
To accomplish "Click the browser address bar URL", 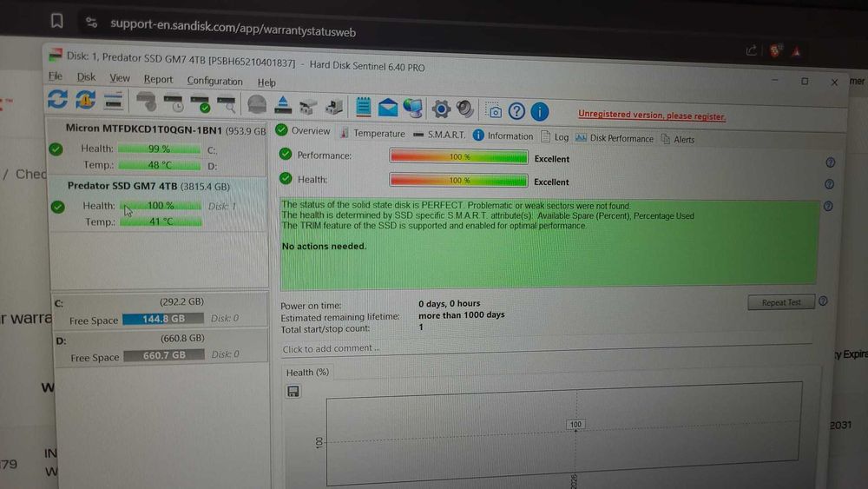I will click(233, 28).
